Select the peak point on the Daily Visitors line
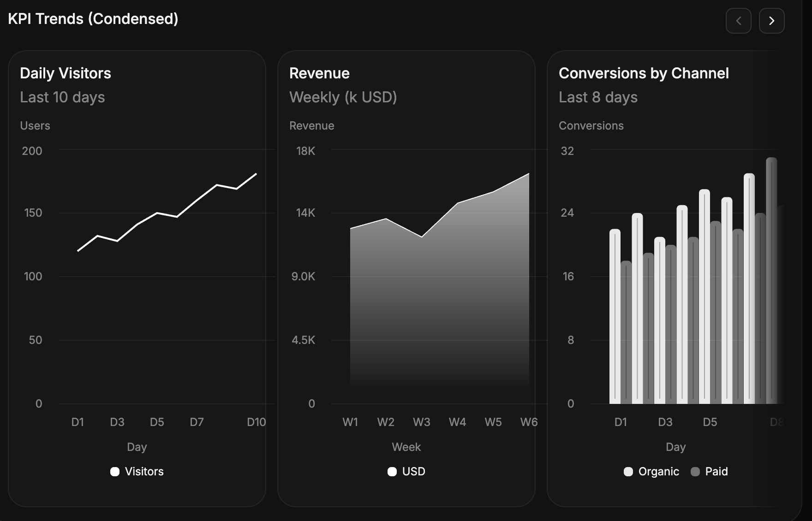Screen dimensions: 812x521 point(256,174)
